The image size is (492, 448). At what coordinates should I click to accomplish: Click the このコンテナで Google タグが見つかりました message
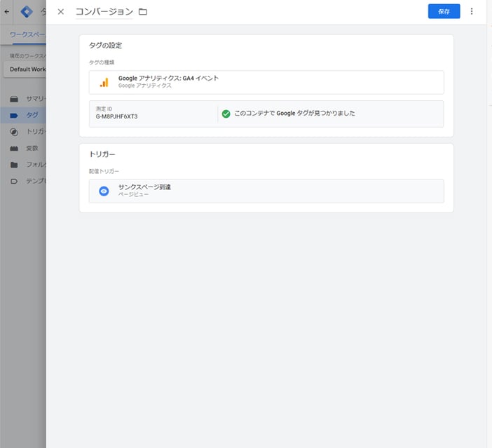(294, 114)
